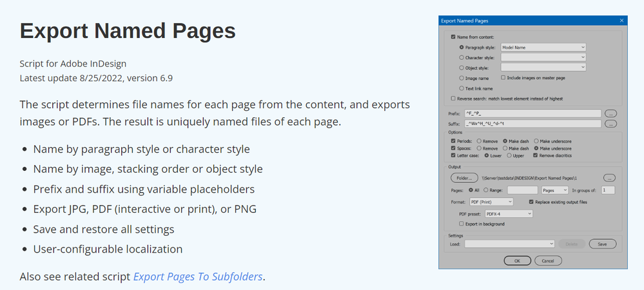Click into the Suffix text field
The image size is (644, 290).
[x=532, y=123]
